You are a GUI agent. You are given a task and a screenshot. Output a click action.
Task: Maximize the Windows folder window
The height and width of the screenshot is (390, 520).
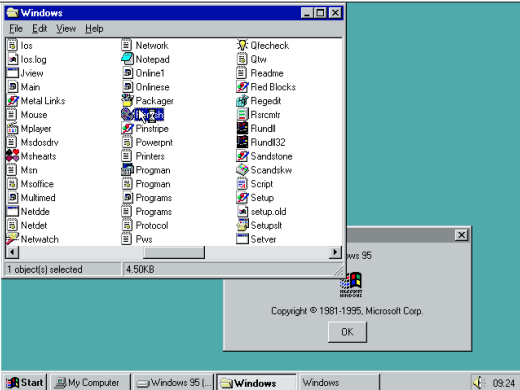coord(321,13)
